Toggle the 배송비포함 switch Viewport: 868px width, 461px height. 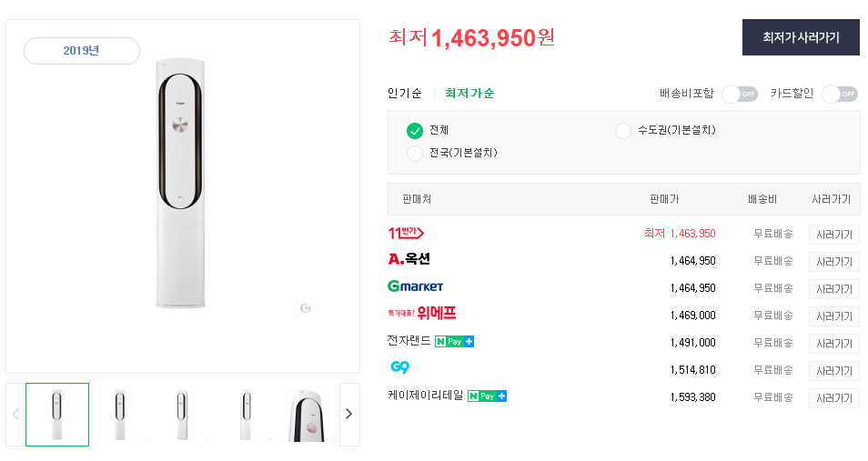[x=740, y=94]
